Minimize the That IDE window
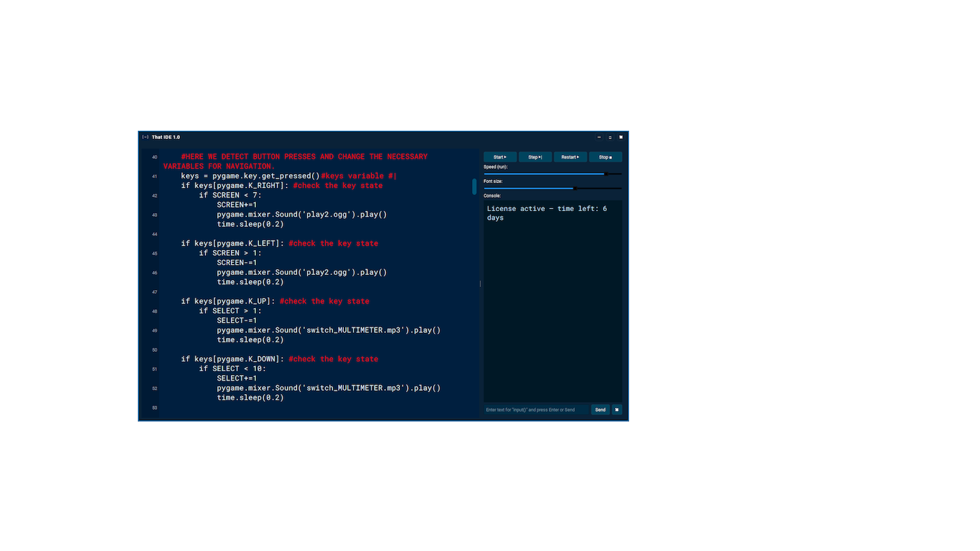 pyautogui.click(x=599, y=137)
